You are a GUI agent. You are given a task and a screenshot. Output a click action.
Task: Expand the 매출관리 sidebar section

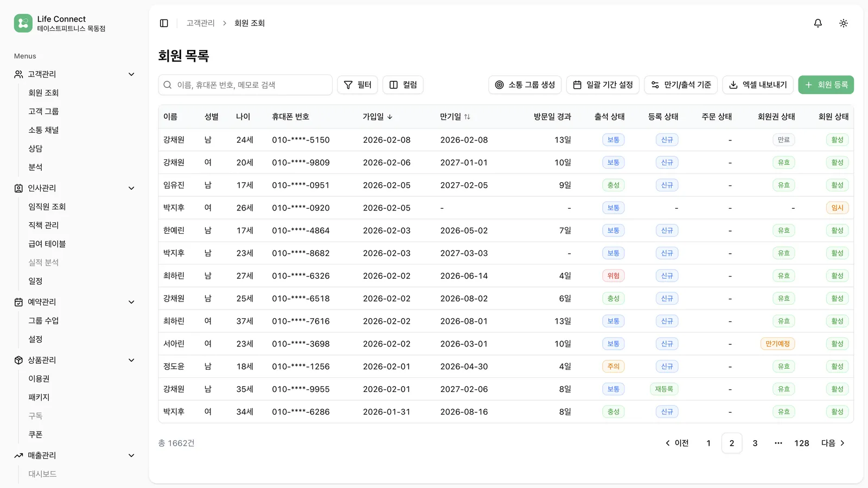[x=131, y=455]
